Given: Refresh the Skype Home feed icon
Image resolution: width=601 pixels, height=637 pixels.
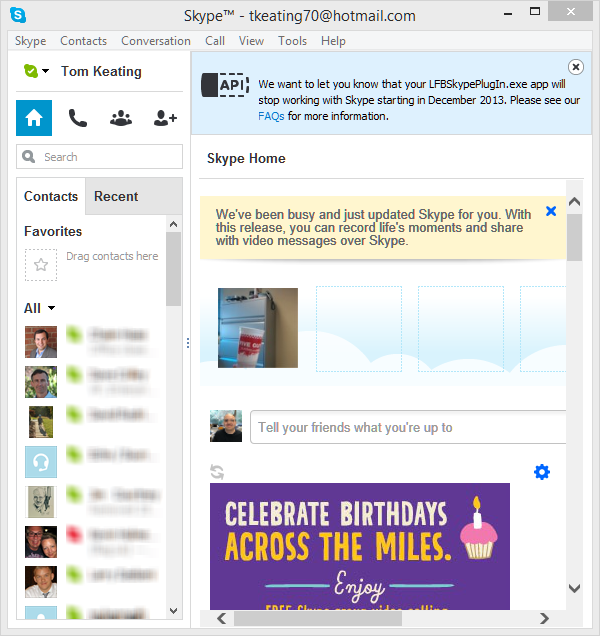Looking at the screenshot, I should [217, 471].
